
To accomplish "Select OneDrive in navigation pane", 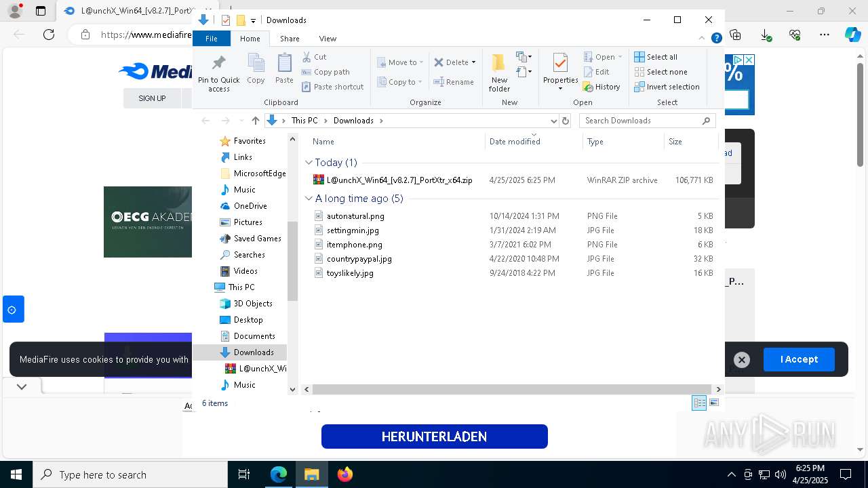I will click(250, 206).
